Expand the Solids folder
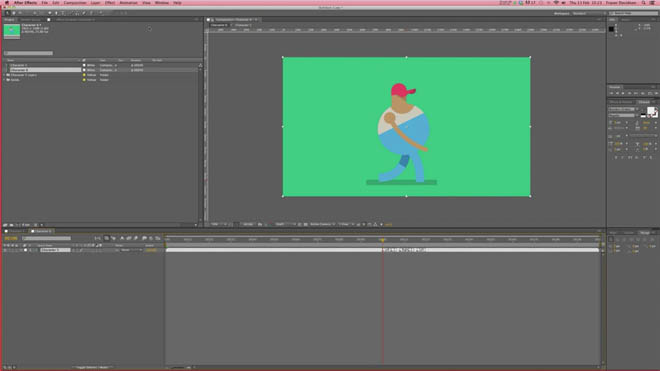This screenshot has height=371, width=660. [4, 80]
